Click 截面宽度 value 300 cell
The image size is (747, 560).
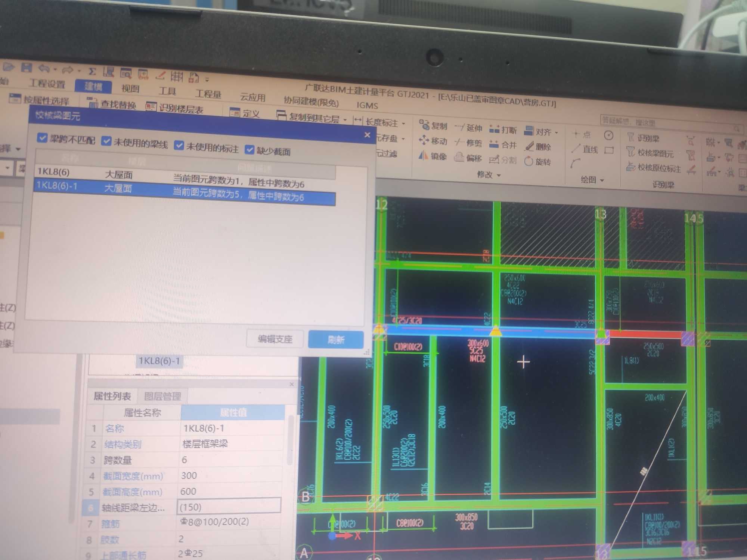click(231, 475)
